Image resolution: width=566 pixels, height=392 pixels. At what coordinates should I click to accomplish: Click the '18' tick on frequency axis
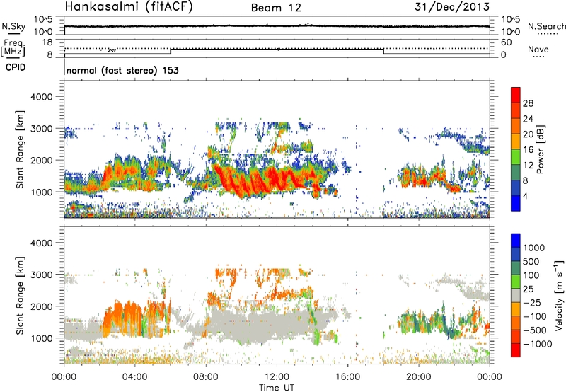tap(48, 42)
